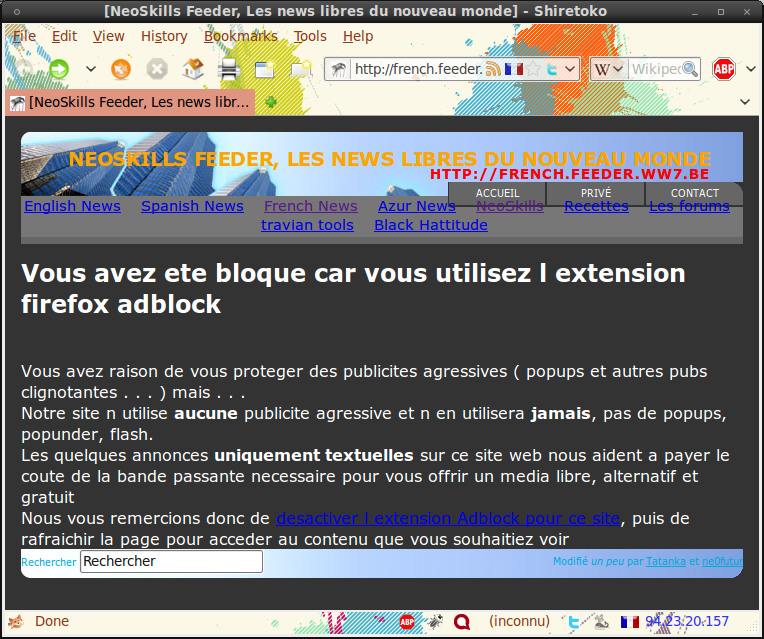Open the back/forward history dropdown arrow
The height and width of the screenshot is (639, 764).
[x=91, y=69]
